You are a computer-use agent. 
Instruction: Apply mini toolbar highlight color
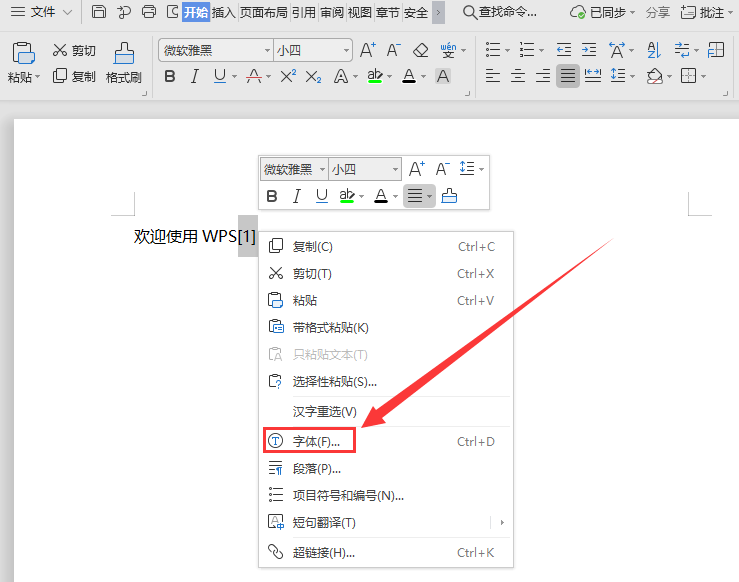(x=347, y=196)
